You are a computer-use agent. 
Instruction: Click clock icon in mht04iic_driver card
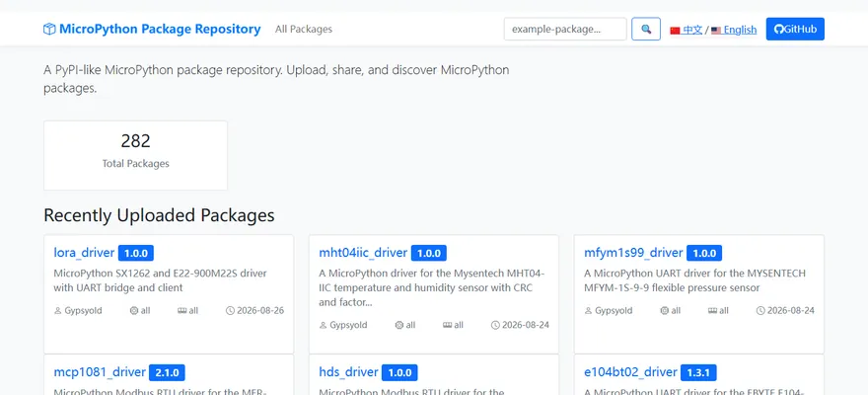tap(495, 325)
